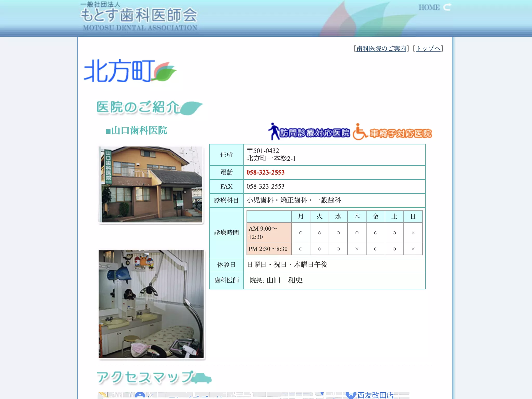Select the address 北方町一本松2-1
The image size is (532, 399).
[x=271, y=158]
